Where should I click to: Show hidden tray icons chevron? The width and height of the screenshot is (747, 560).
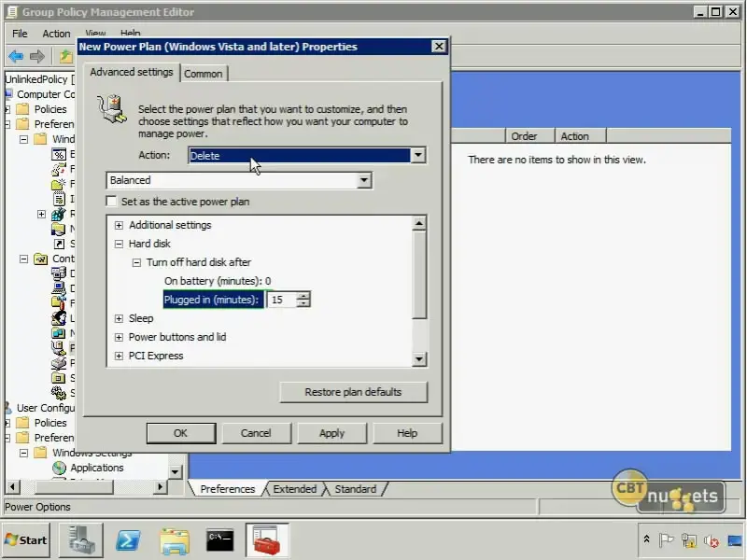click(x=646, y=539)
